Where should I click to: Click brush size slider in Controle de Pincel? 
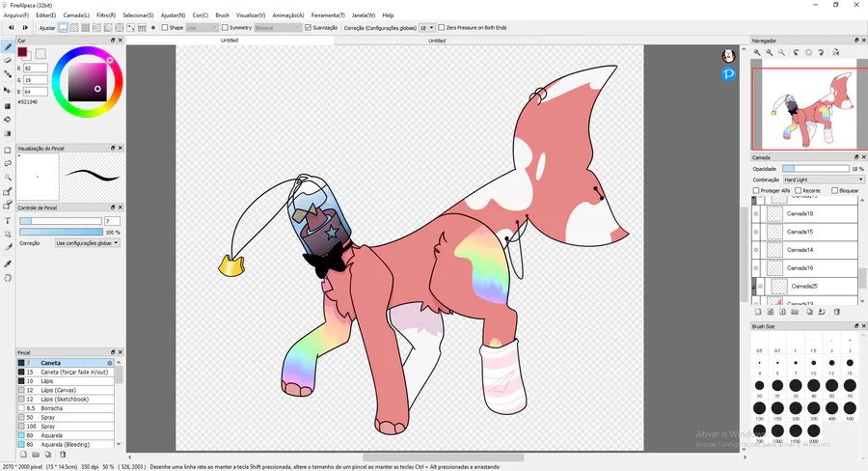(x=61, y=221)
